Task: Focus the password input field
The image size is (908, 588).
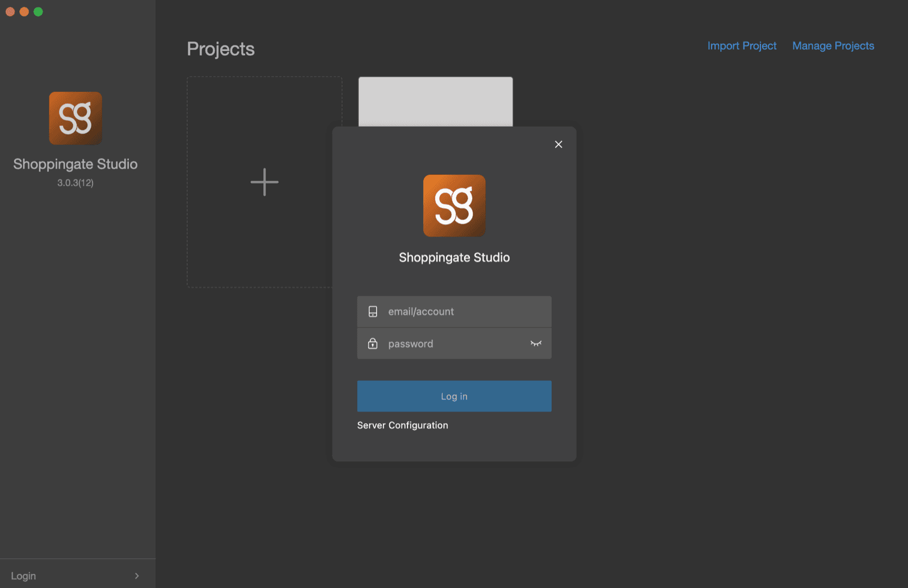Action: 454,343
